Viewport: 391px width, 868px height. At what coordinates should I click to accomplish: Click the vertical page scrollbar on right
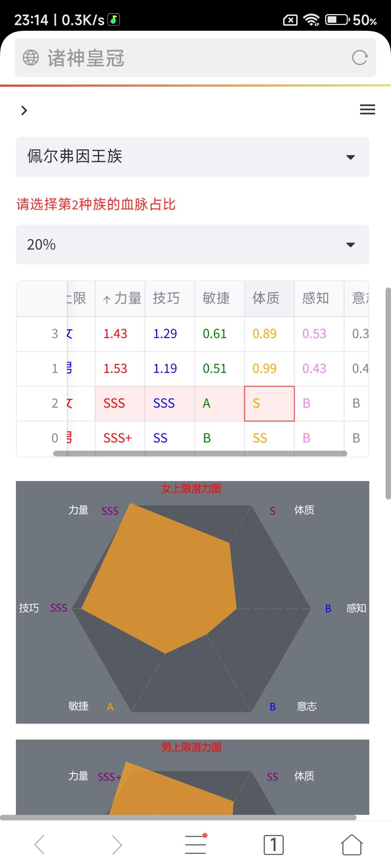click(x=388, y=393)
